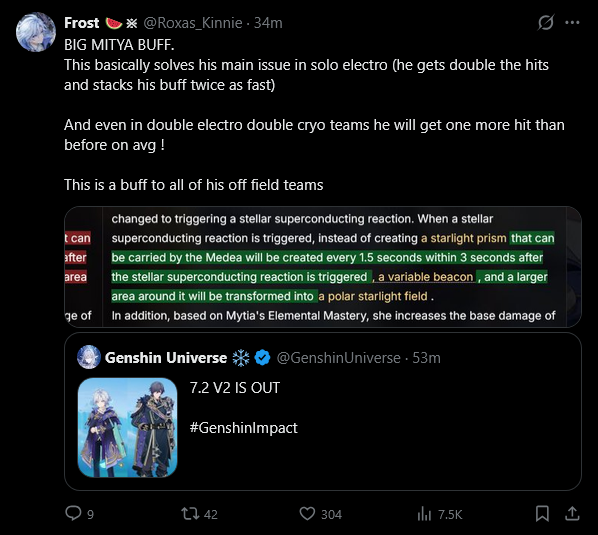The image size is (598, 535).
Task: Open quoted tweet text 7.2 V2 IS OUT
Action: (x=235, y=388)
